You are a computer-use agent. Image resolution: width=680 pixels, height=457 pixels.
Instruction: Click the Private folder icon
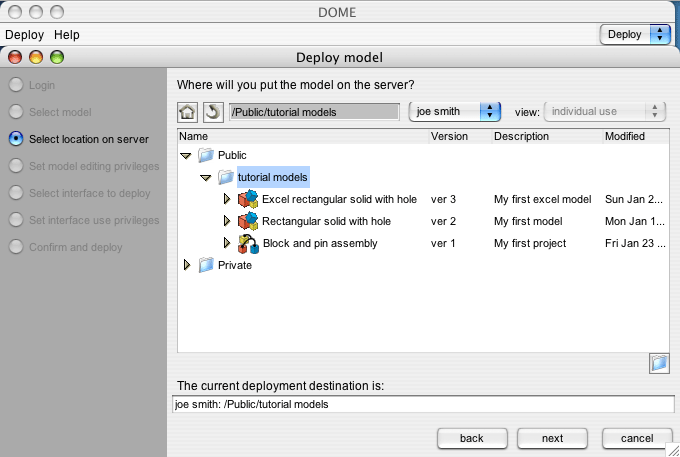tap(206, 265)
